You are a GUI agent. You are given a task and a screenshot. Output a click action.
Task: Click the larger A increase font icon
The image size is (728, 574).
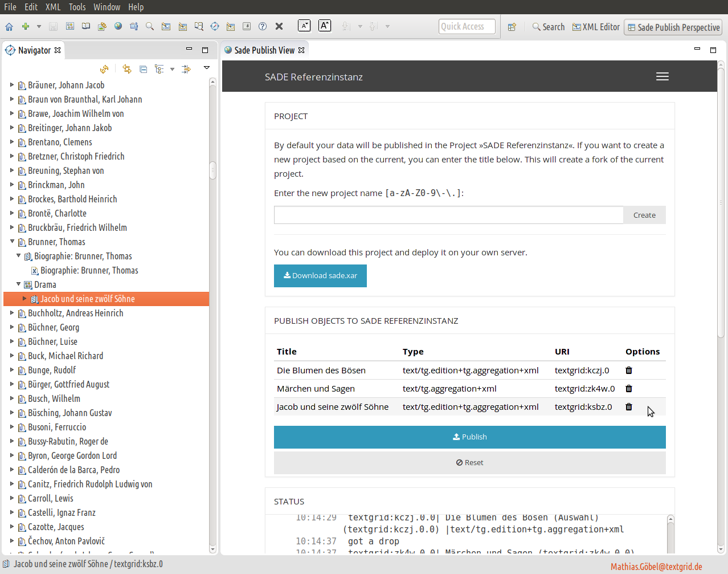(x=325, y=26)
